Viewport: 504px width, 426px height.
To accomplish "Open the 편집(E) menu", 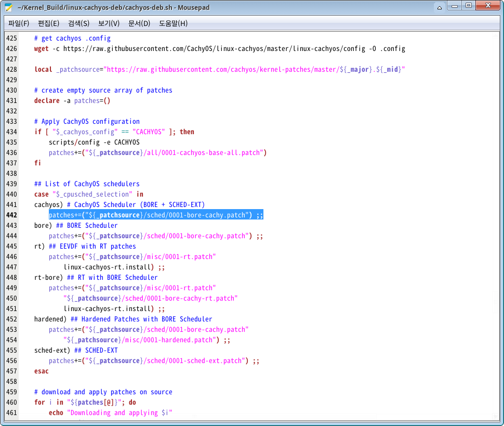I will (x=48, y=23).
